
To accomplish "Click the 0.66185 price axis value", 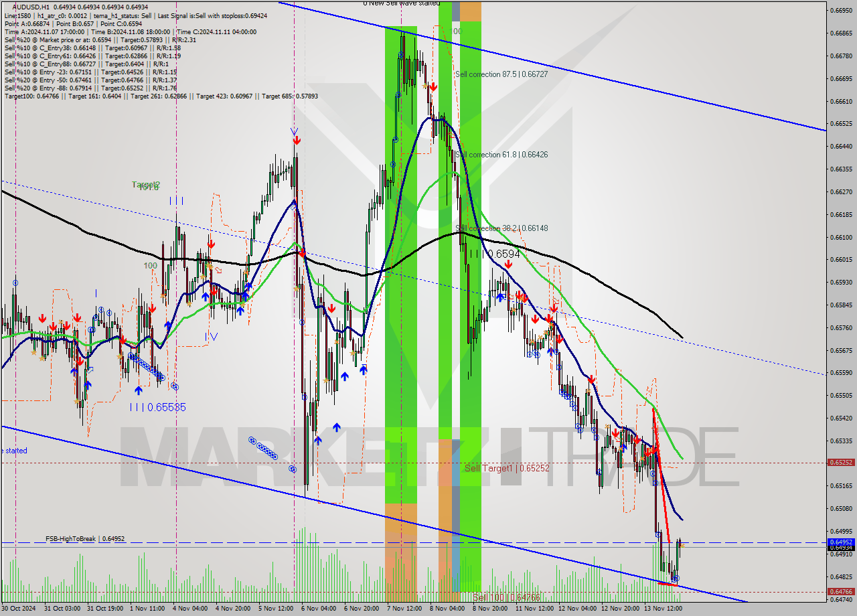I will (x=840, y=215).
